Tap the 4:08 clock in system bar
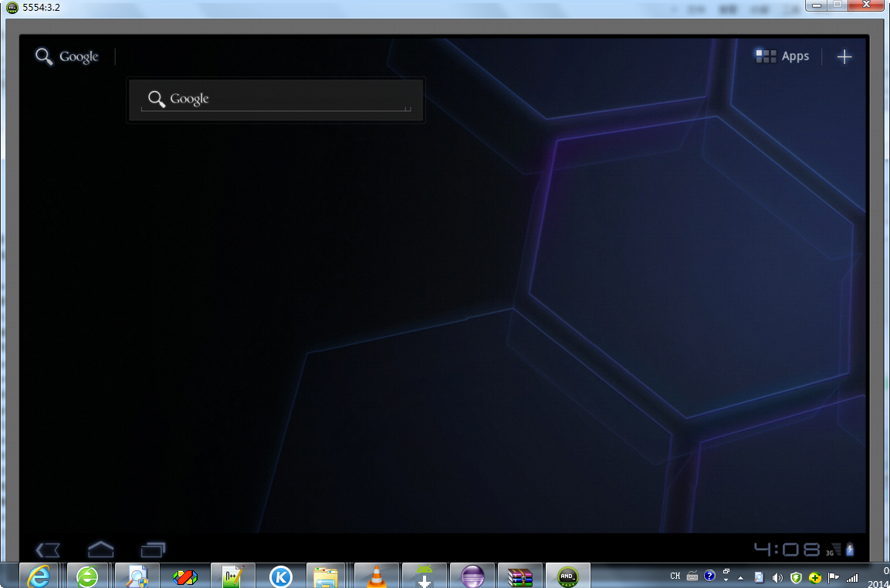890x588 pixels. coord(787,549)
